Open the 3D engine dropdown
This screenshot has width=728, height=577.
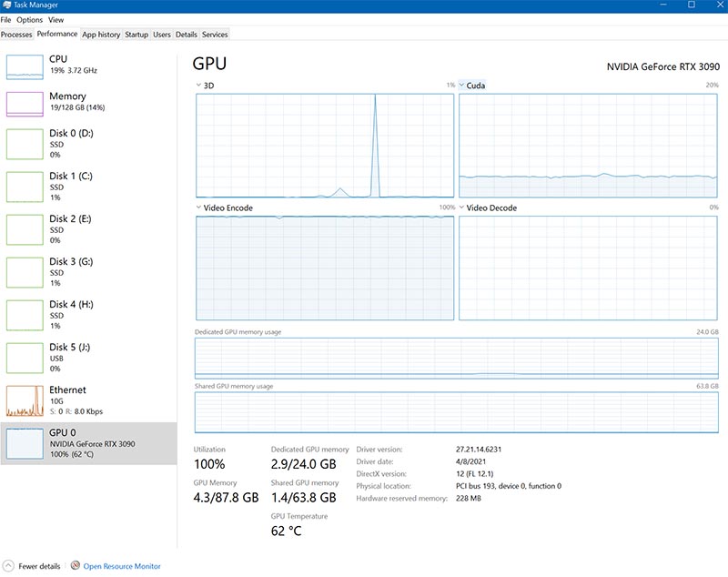tap(205, 86)
